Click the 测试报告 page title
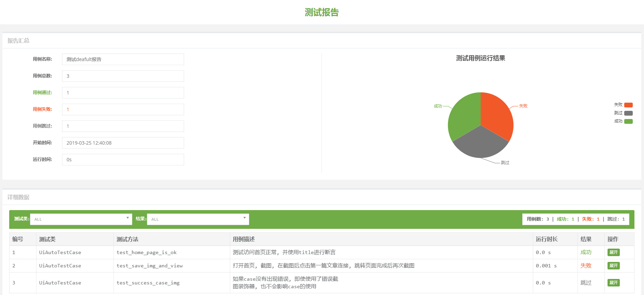This screenshot has height=295, width=644. point(322,12)
